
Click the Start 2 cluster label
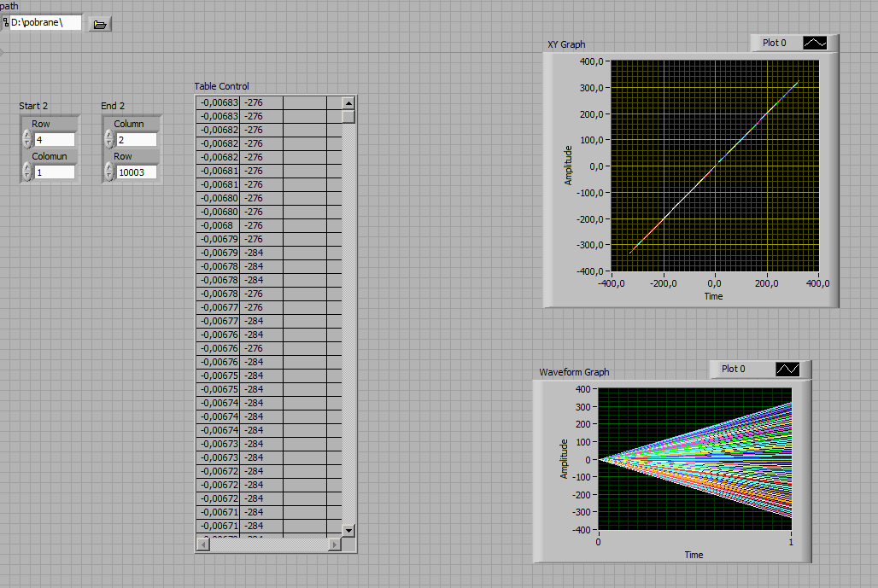click(x=33, y=106)
